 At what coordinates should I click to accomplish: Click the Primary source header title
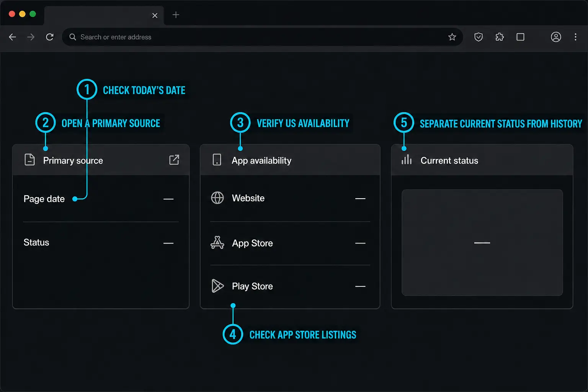click(73, 161)
